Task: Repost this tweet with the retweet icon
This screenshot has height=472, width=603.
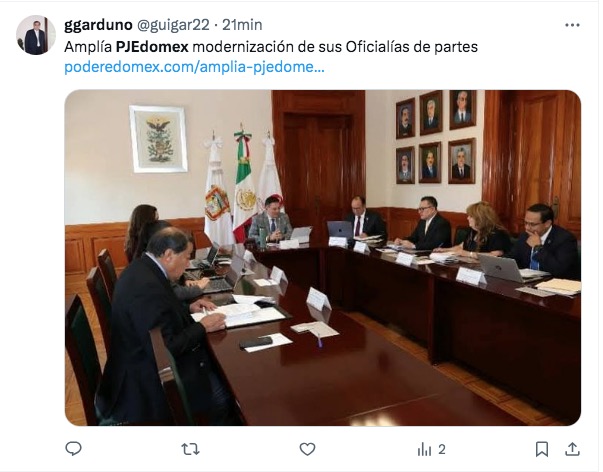Action: [x=190, y=449]
